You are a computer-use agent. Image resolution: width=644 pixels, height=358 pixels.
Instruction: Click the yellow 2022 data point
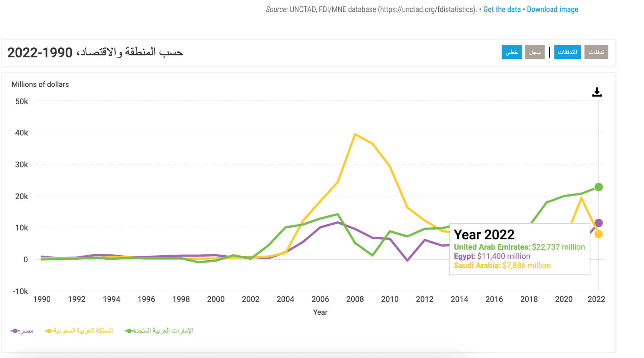click(598, 234)
